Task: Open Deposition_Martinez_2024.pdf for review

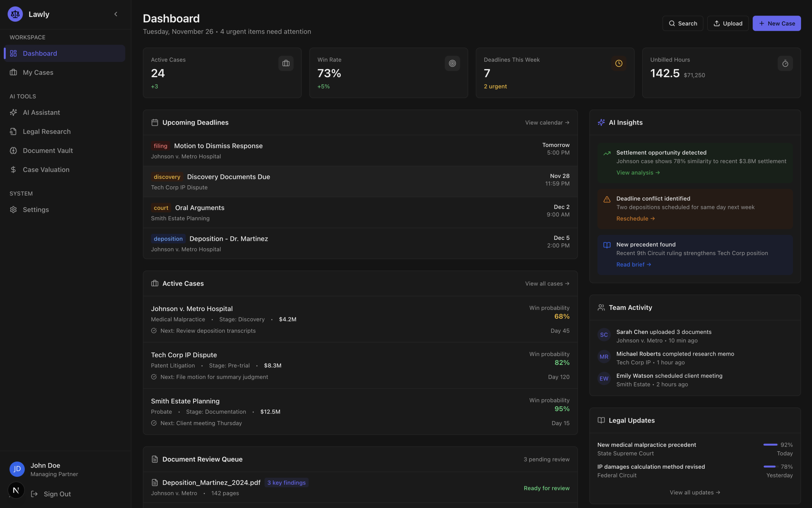Action: 211,482
